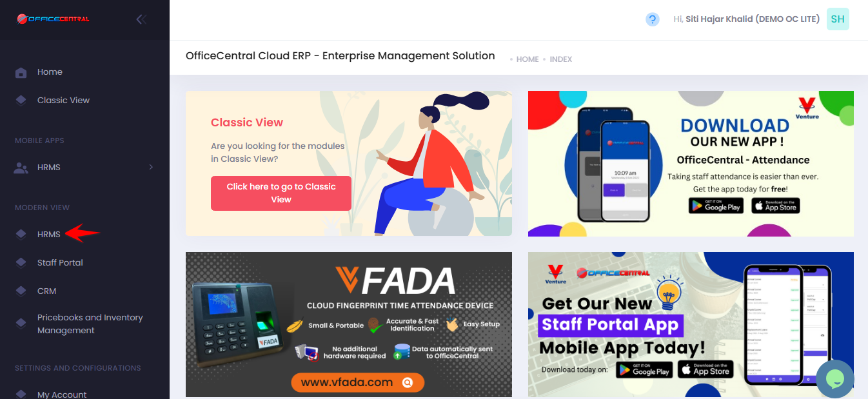Expand Mobile Apps HRMS submenu arrow
Viewport: 868px width, 399px height.
coord(151,167)
